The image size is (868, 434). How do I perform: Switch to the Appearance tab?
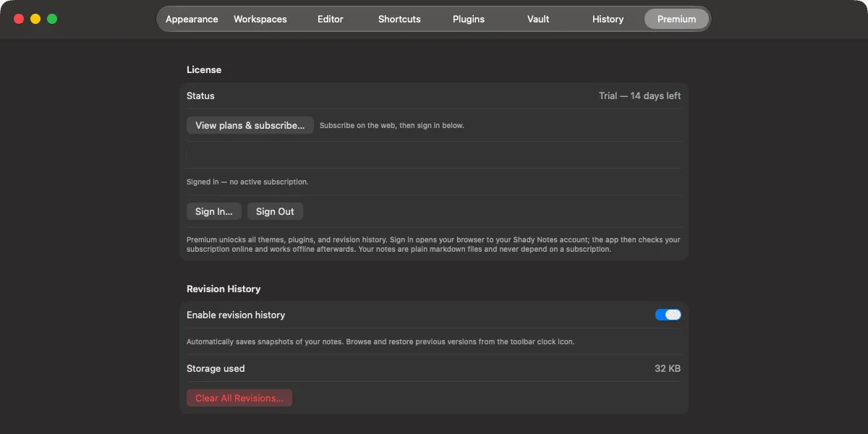pyautogui.click(x=192, y=19)
